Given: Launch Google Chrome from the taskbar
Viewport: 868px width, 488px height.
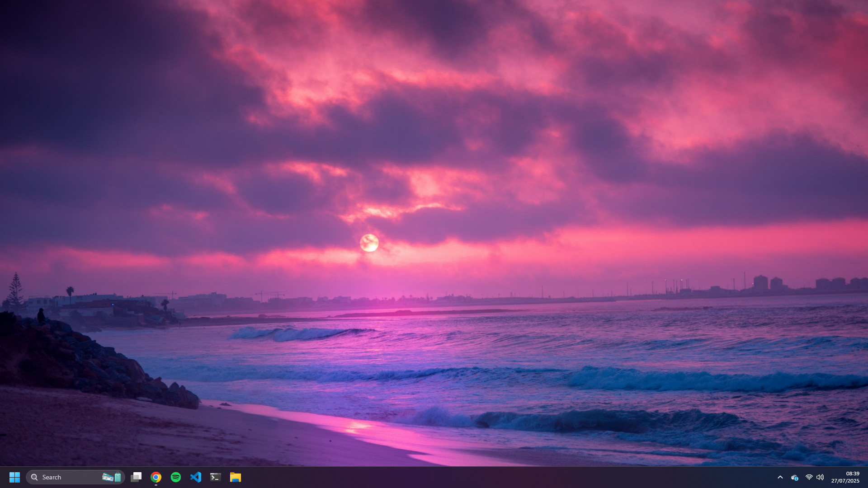Looking at the screenshot, I should point(156,477).
